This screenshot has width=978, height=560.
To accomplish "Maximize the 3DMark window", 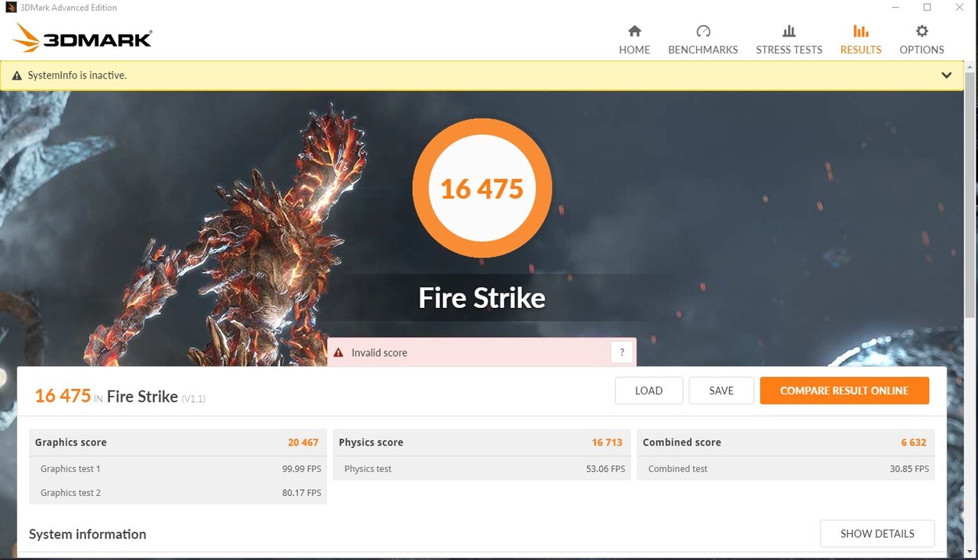I will point(927,8).
